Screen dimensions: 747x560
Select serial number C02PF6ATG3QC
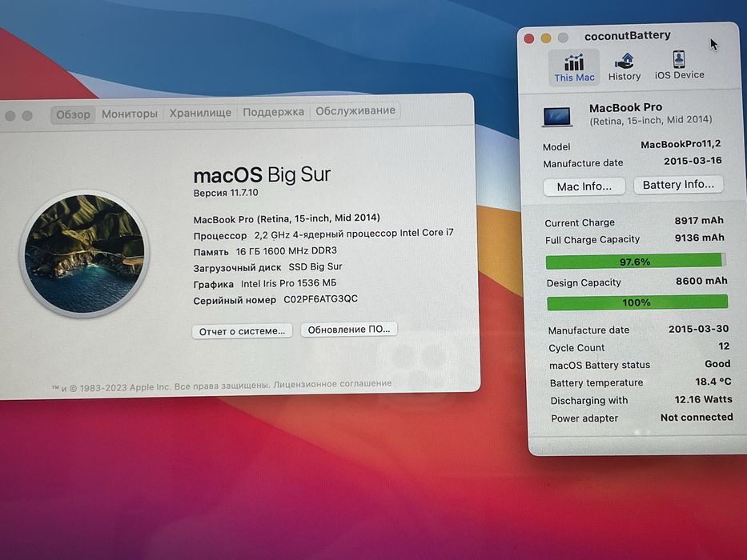pyautogui.click(x=320, y=299)
